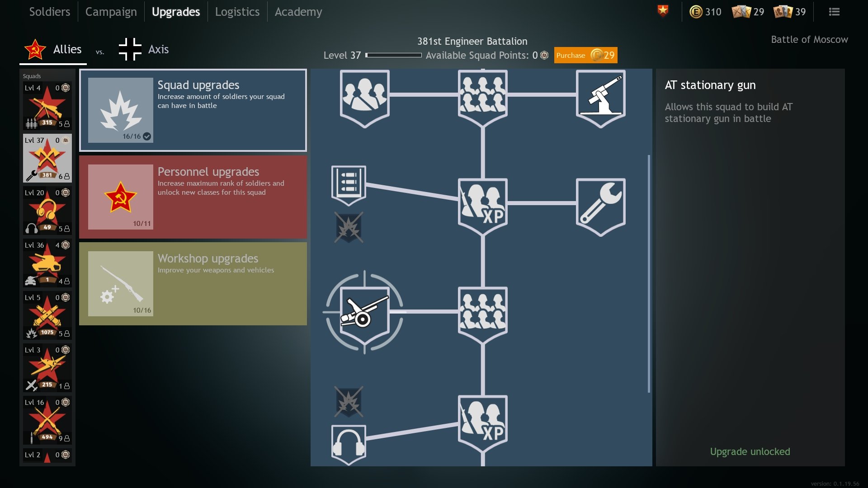Viewport: 868px width, 488px height.
Task: Select the squad size node beside the cannon
Action: 483,315
